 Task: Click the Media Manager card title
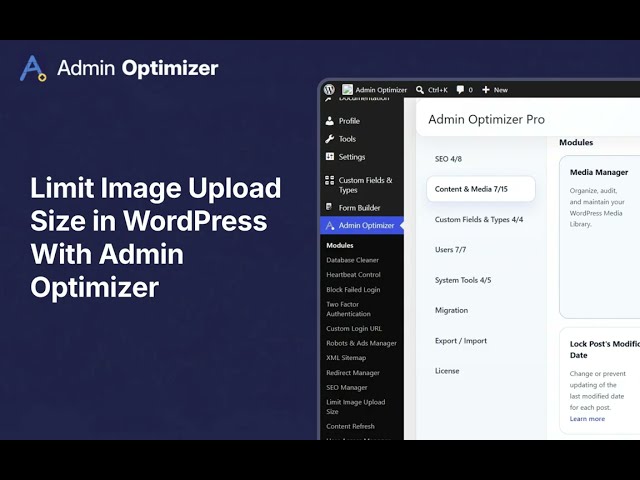coord(599,172)
